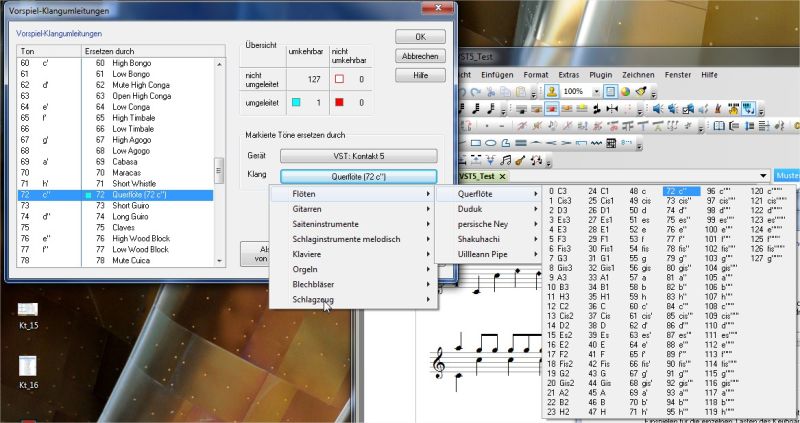Click the color wheel icon in the toolbar

pyautogui.click(x=624, y=91)
